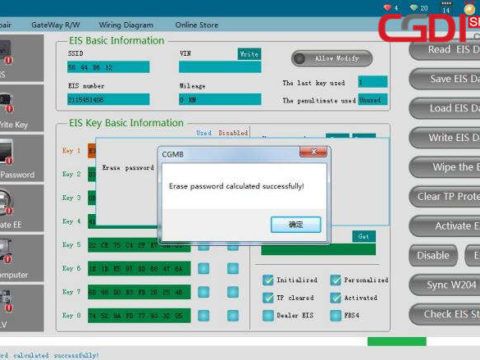Image resolution: width=480 pixels, height=360 pixels.
Task: Open the calendar icon showing 14
Action: coord(446,7)
